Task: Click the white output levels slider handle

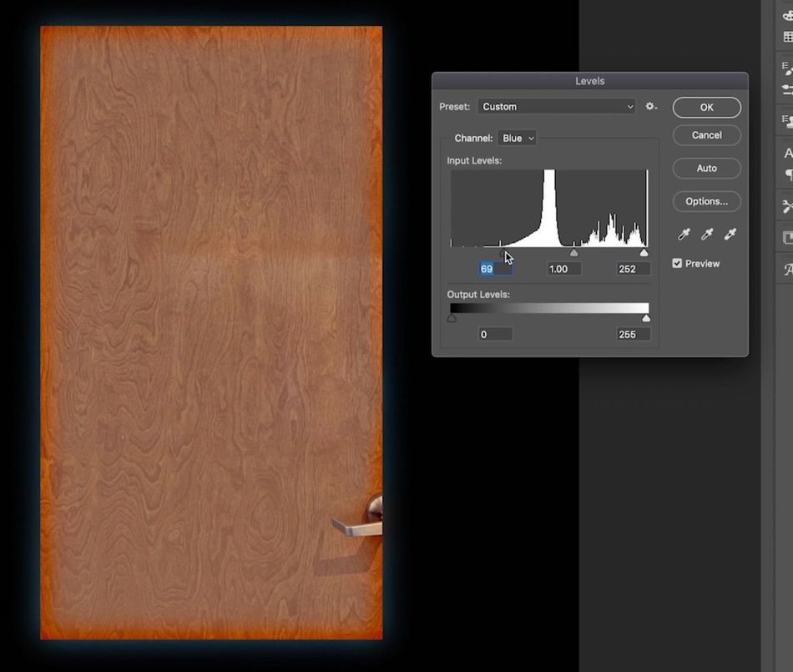Action: pos(645,317)
